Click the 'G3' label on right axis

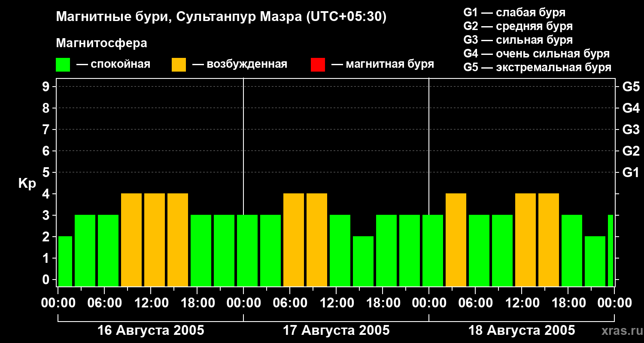(x=631, y=130)
